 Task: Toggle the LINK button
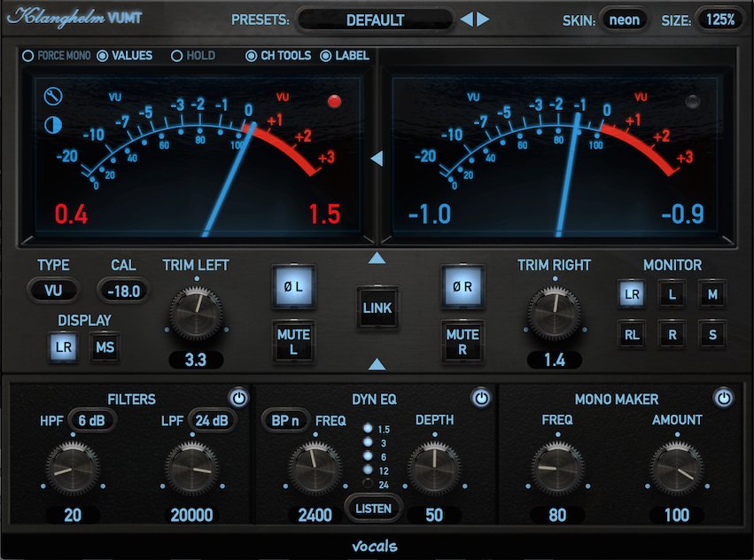(x=377, y=307)
